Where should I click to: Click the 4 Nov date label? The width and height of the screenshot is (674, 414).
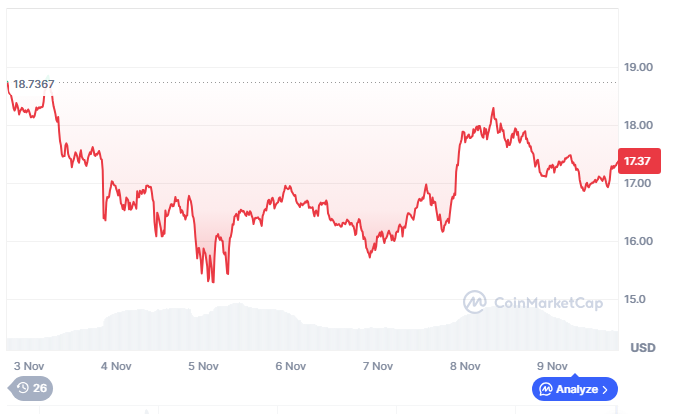tap(117, 366)
